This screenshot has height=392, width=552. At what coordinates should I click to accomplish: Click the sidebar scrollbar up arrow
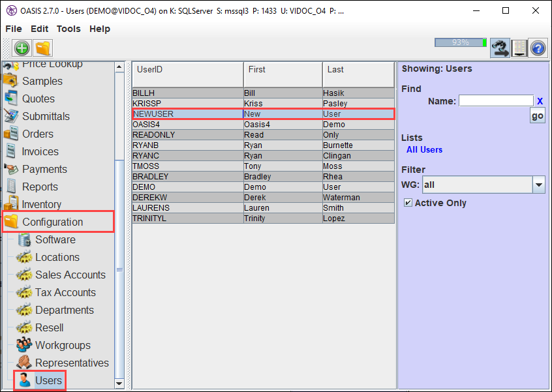(x=119, y=67)
